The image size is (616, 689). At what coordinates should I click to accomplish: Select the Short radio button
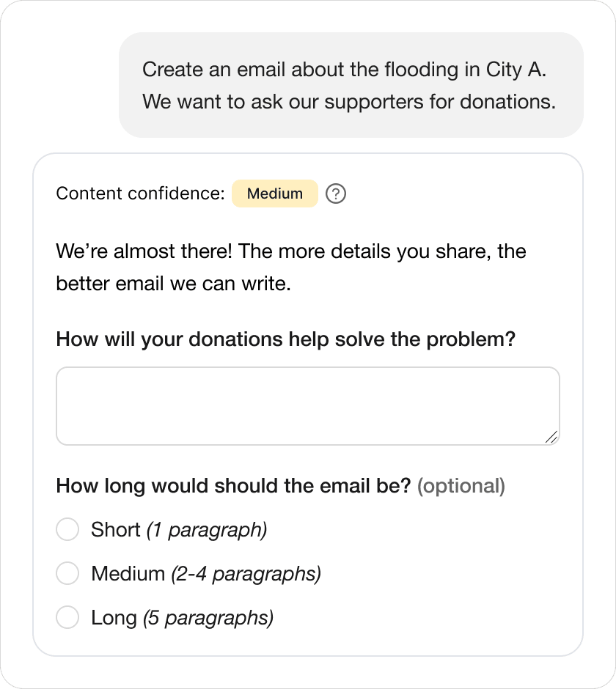tap(67, 529)
